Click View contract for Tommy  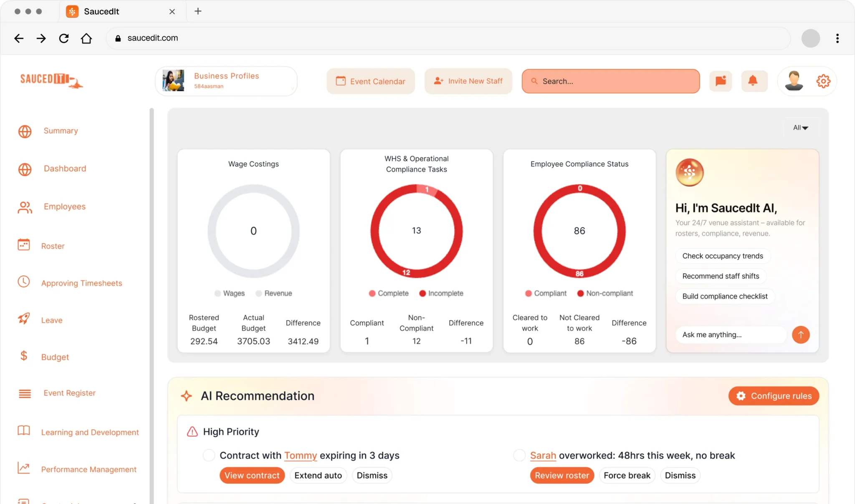pos(252,476)
